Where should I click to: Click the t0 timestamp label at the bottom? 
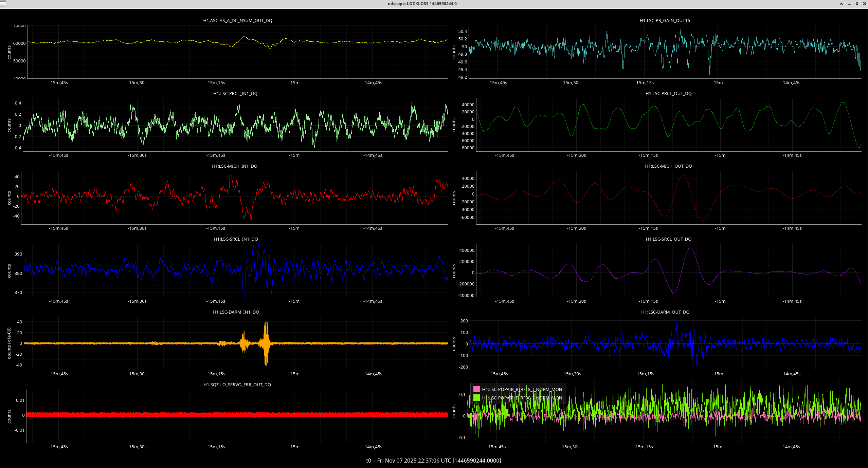(433, 461)
